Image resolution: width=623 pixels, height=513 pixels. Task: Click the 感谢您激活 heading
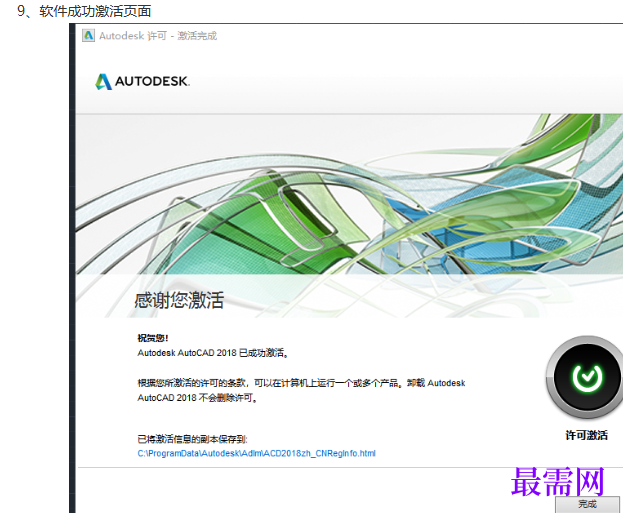179,300
